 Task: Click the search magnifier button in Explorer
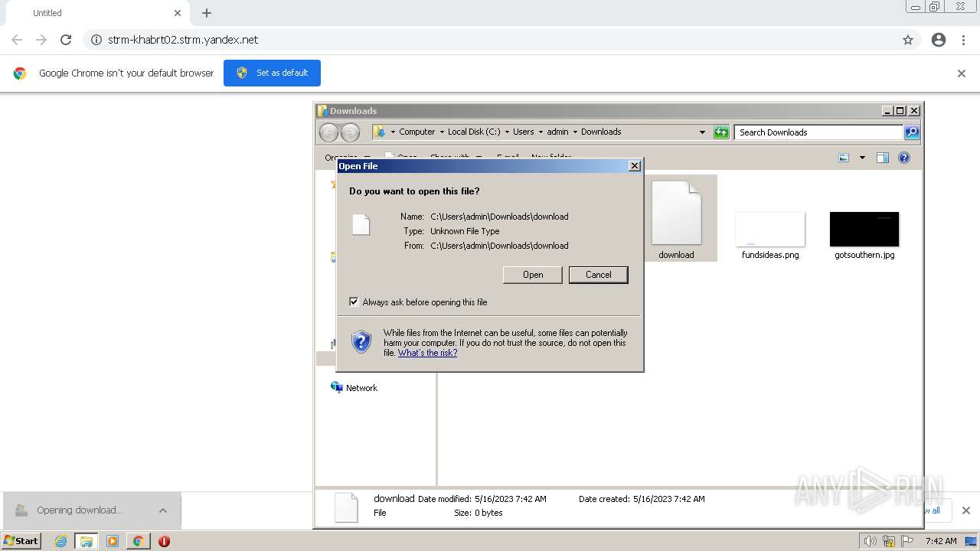[911, 132]
